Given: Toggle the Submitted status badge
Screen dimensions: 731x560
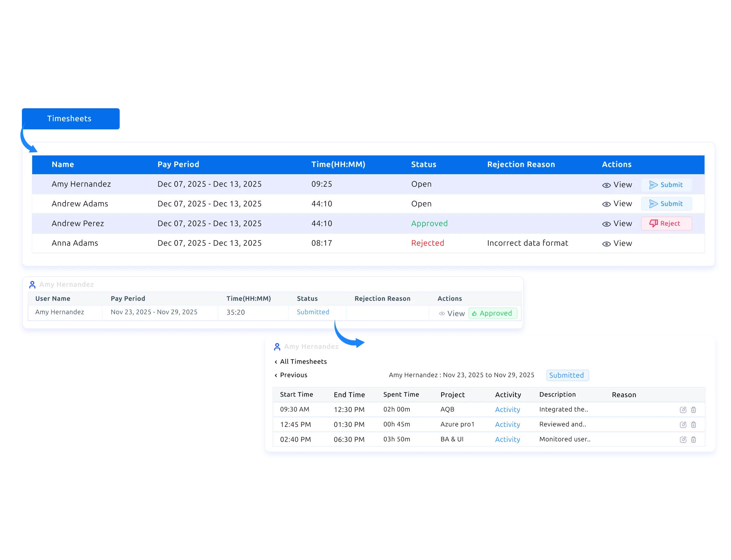Looking at the screenshot, I should pos(313,312).
